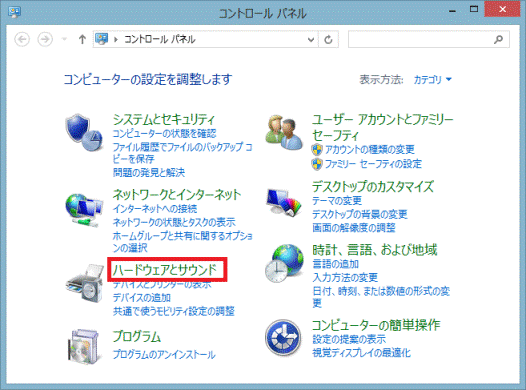Open ネットワークとインターネット category link
The image size is (526, 390).
tap(177, 194)
